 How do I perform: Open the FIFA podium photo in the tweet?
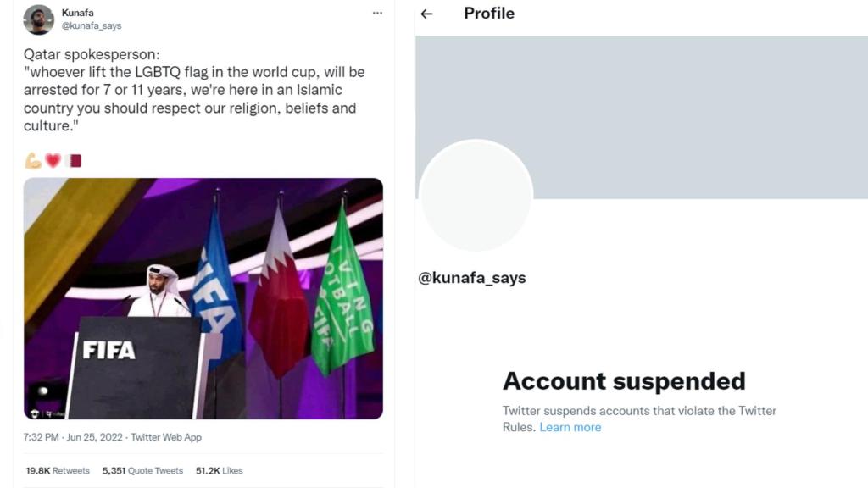pyautogui.click(x=203, y=298)
